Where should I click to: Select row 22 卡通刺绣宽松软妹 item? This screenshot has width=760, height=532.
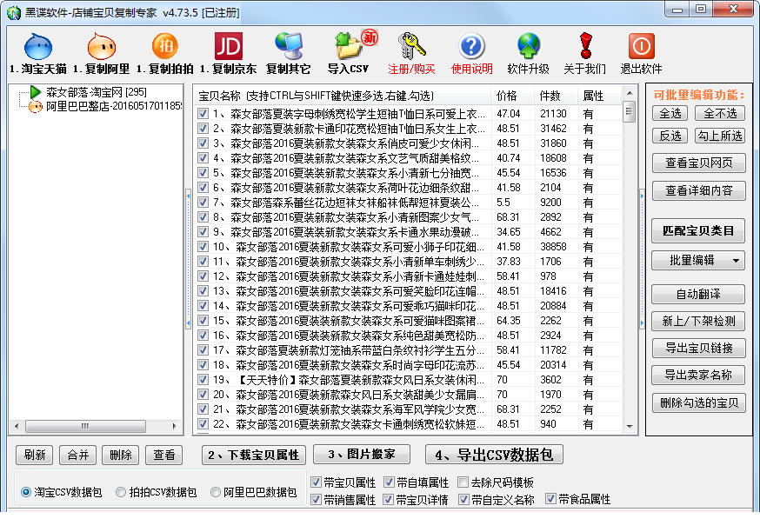click(x=349, y=424)
